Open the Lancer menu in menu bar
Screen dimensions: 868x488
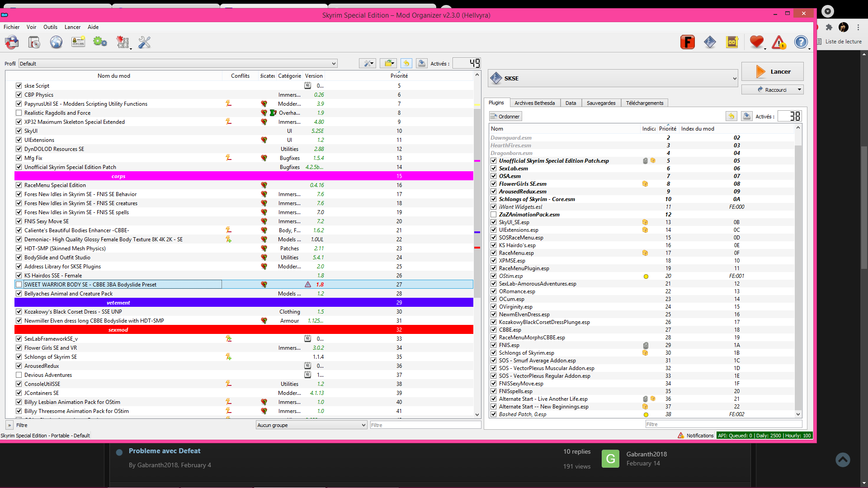click(x=72, y=27)
